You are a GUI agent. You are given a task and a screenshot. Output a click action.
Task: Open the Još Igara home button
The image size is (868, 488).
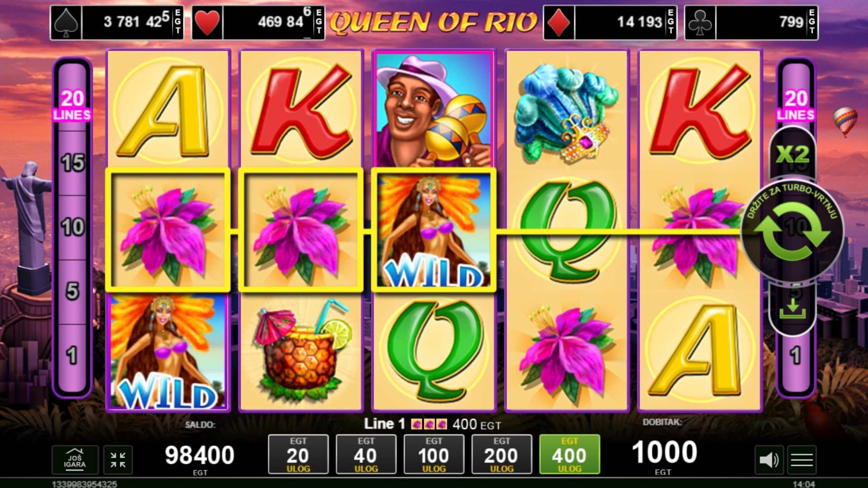[x=75, y=460]
